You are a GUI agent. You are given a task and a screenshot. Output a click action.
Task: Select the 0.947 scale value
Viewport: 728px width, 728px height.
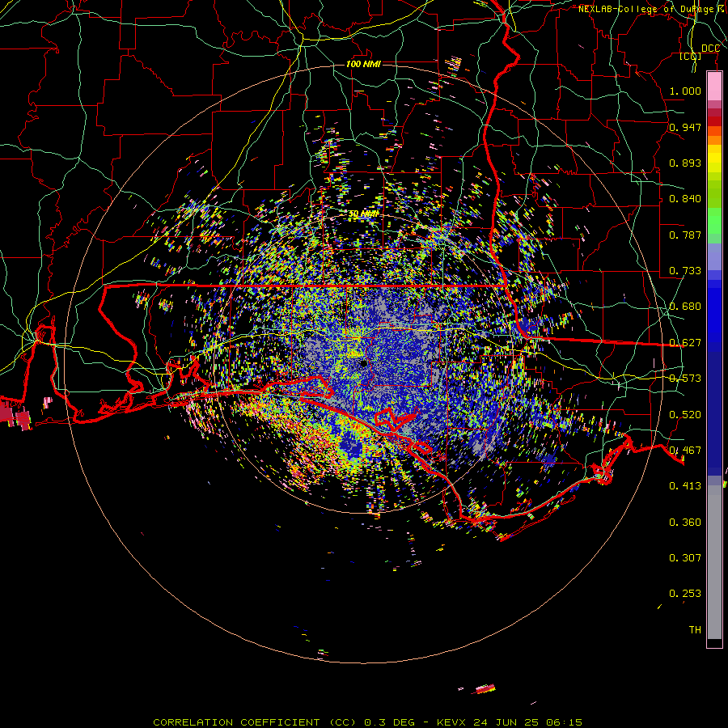685,127
